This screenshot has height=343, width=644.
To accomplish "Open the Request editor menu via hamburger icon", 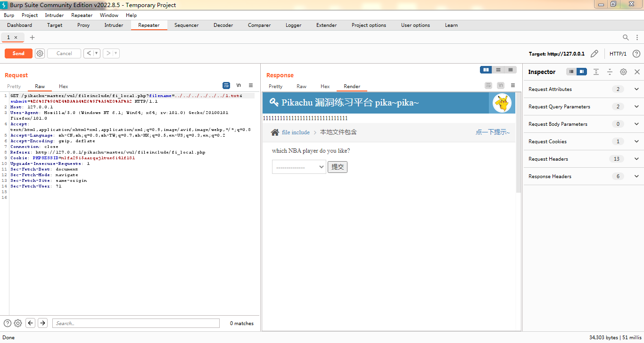I will [x=251, y=85].
